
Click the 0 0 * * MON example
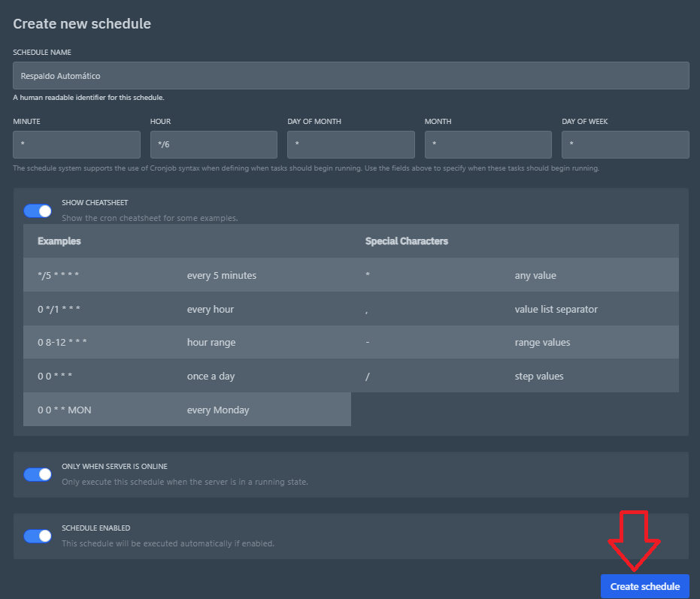[65, 410]
